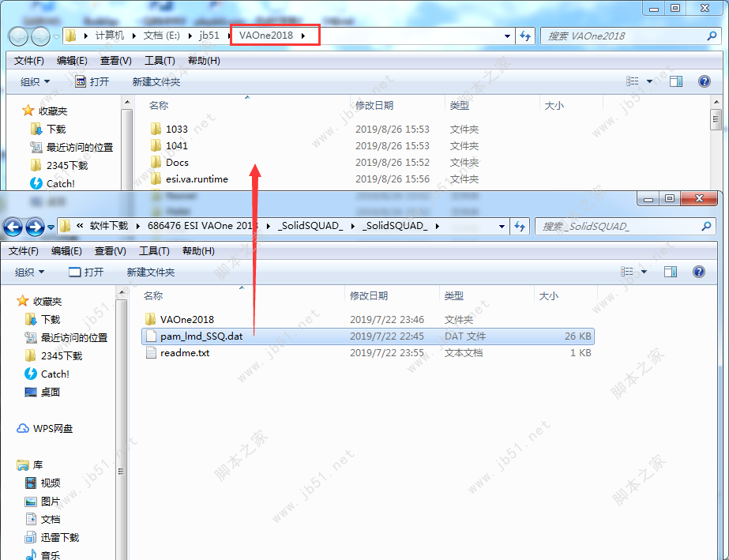Refresh the _SolidSQUAD_ window address bar
The height and width of the screenshot is (560, 729).
[x=520, y=226]
